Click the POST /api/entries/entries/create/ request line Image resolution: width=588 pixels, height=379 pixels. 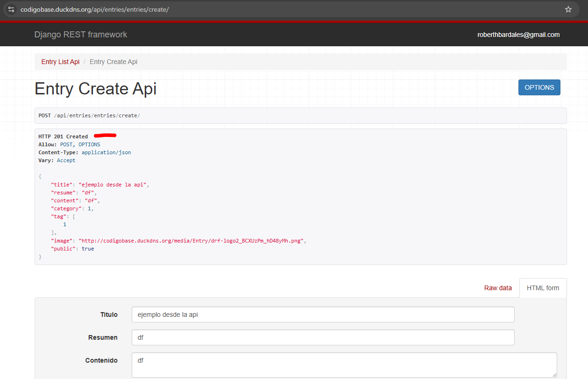tap(89, 115)
